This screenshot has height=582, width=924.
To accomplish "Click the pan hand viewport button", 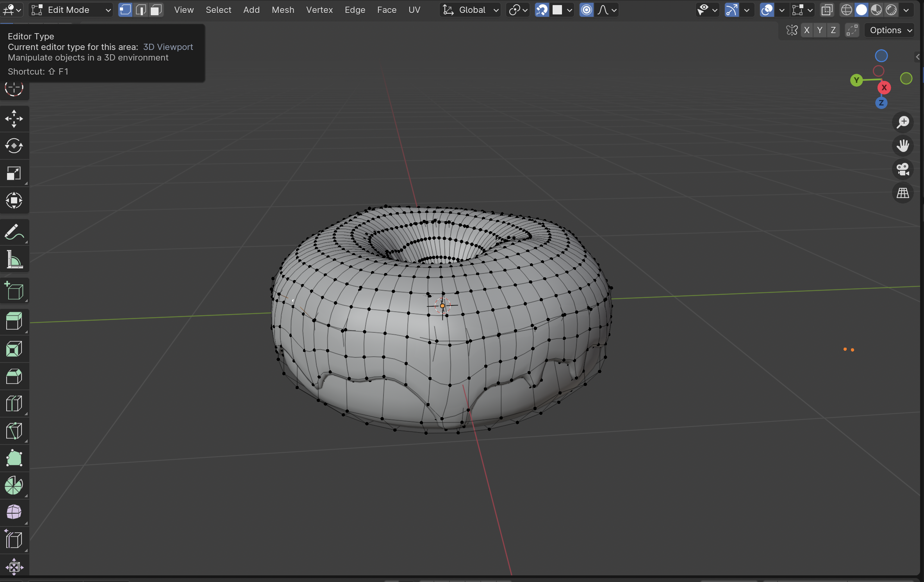I will tap(903, 146).
